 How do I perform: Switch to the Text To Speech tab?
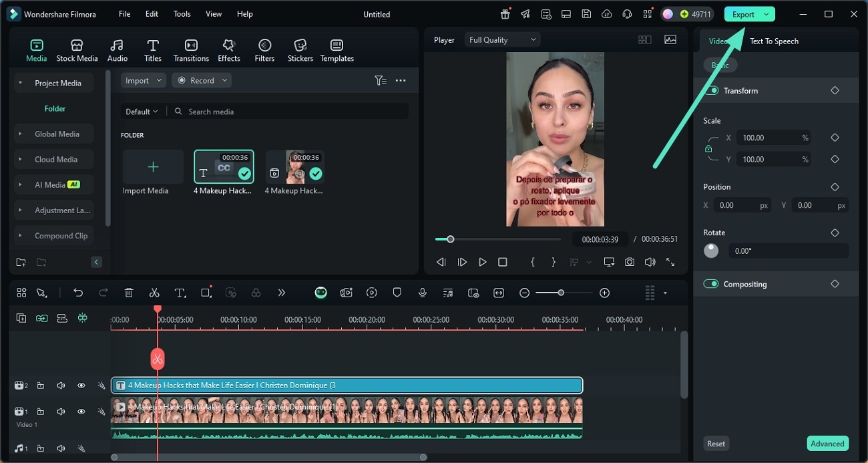pos(774,41)
